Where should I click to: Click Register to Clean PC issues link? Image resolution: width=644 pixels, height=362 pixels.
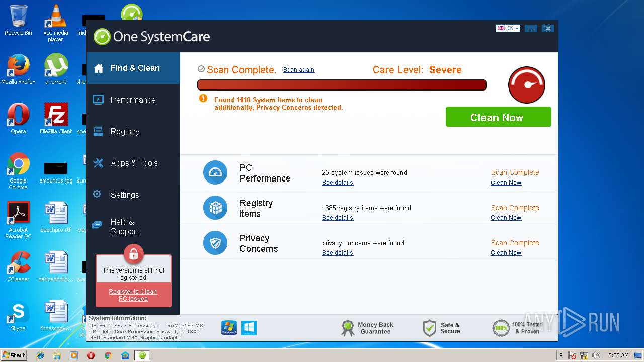tap(133, 295)
